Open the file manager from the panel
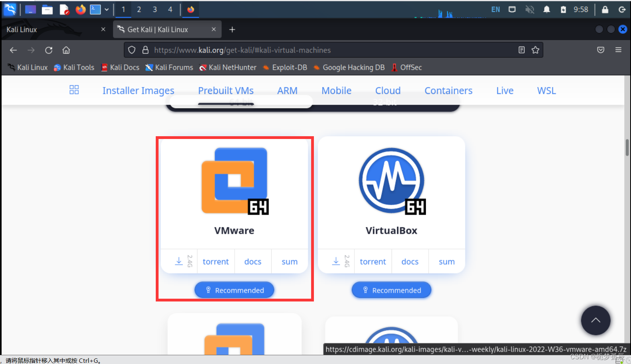Screen dimensions: 631x364 [x=47, y=10]
